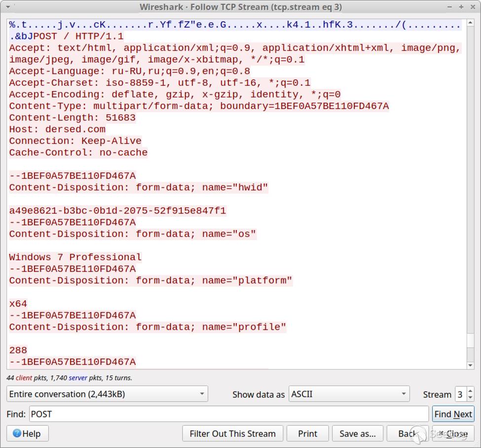Open the Save as... dialog
The image size is (481, 448).
[357, 434]
